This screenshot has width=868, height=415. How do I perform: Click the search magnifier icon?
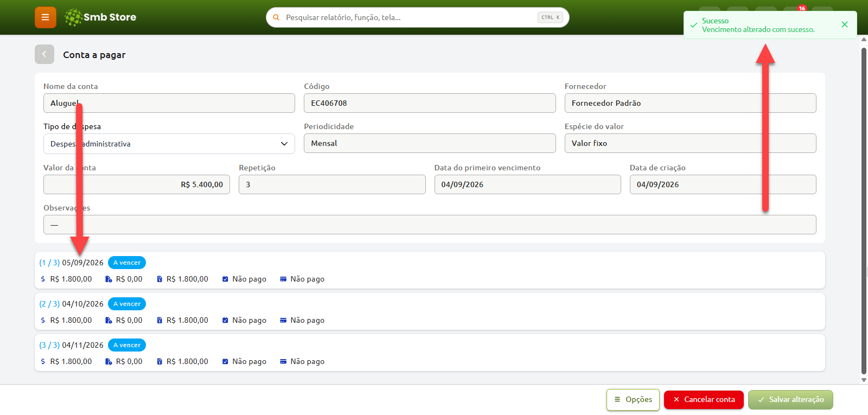pyautogui.click(x=276, y=17)
